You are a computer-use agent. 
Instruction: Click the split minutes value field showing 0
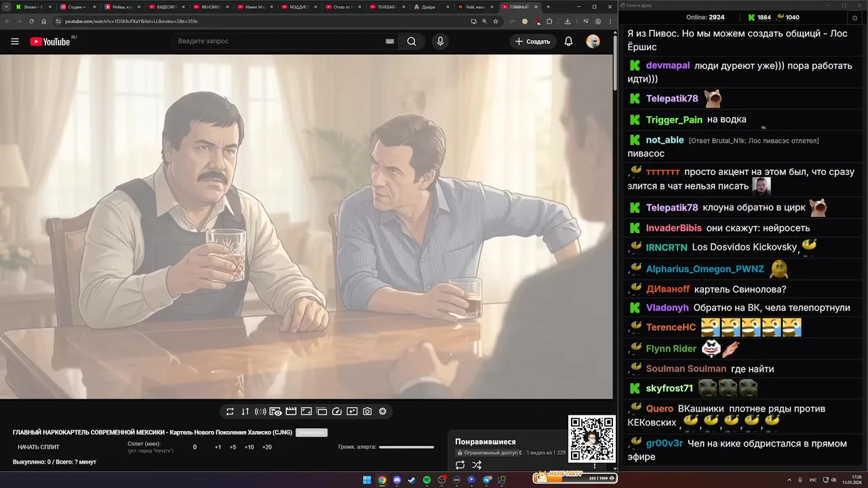195,447
